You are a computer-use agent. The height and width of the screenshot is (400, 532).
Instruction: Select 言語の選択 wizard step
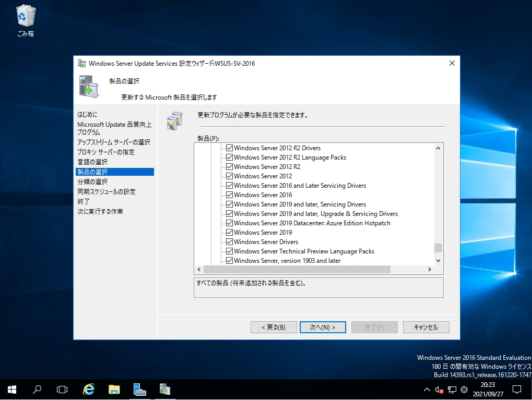(92, 162)
